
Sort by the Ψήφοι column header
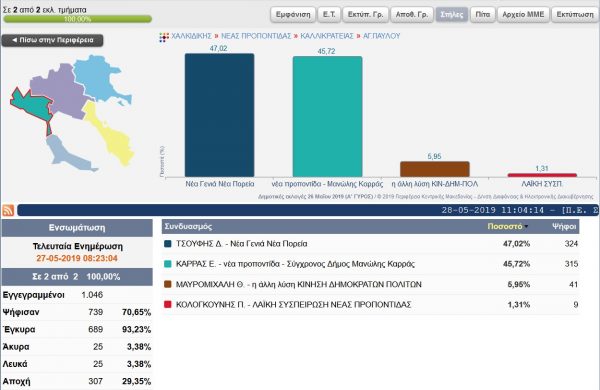[x=564, y=227]
